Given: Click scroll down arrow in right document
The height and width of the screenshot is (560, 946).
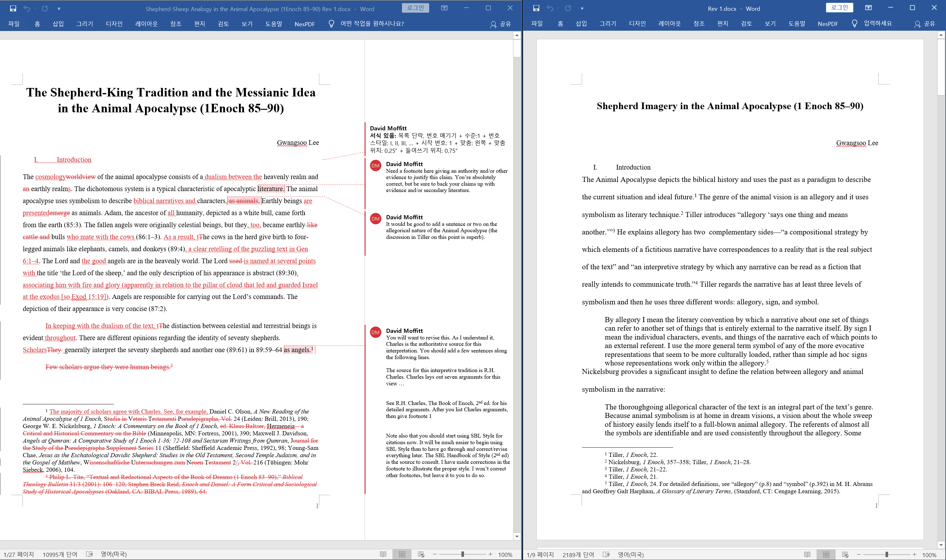Looking at the screenshot, I should point(941,545).
